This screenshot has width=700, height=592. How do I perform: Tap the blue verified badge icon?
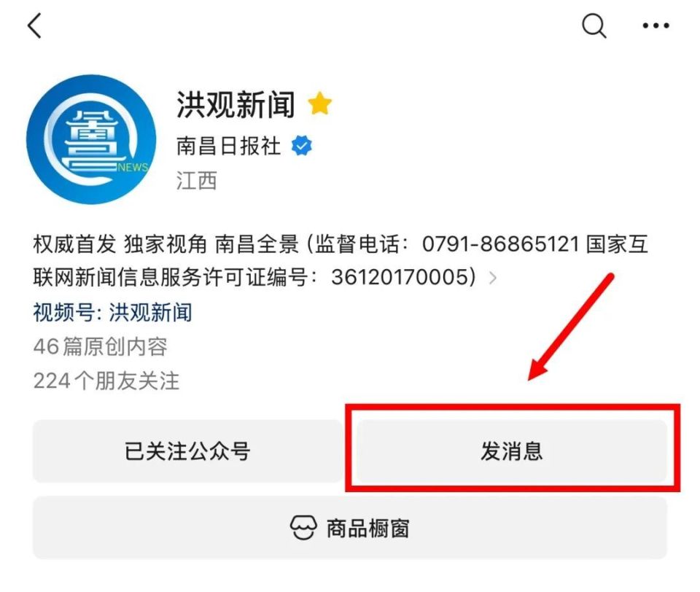pos(302,146)
